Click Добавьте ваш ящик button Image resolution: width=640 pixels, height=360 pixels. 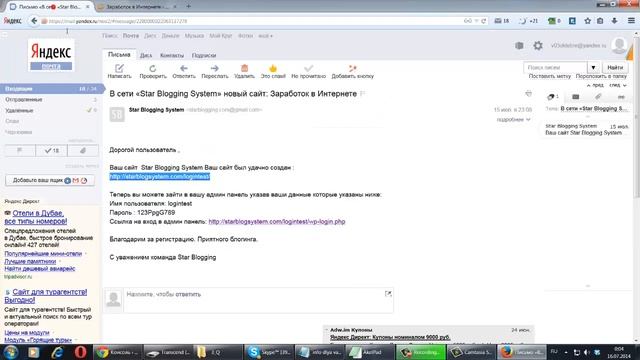click(50, 180)
